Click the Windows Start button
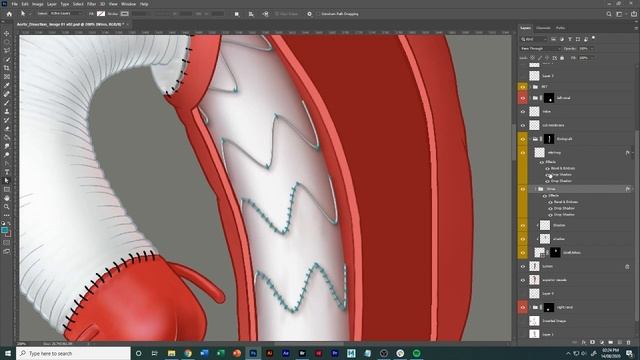Screen dimensions: 640x360 [x=8, y=353]
